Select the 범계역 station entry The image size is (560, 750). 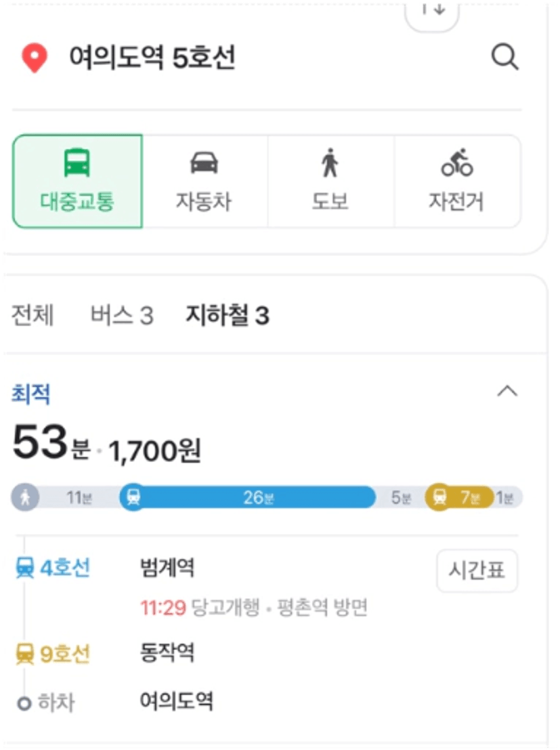coord(167,568)
